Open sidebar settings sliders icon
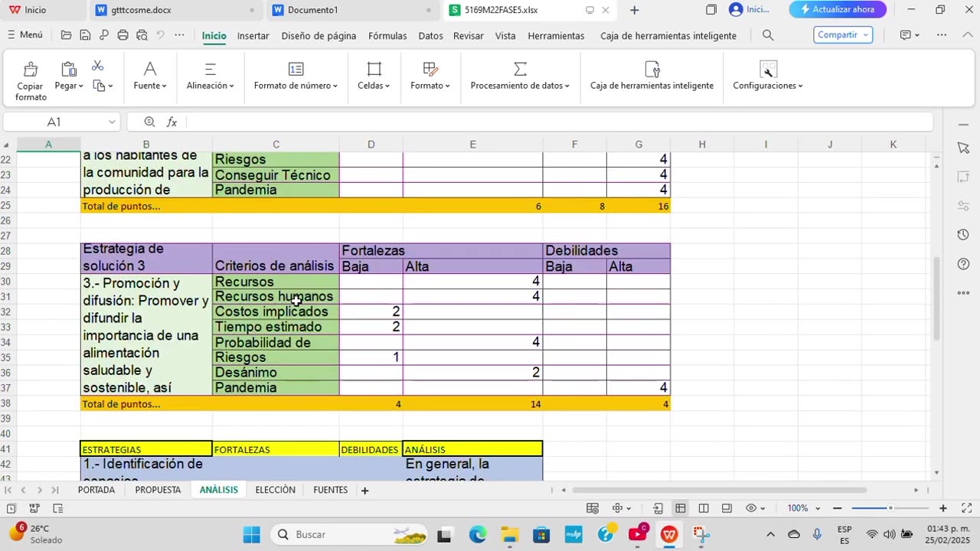The image size is (980, 551). 963,206
